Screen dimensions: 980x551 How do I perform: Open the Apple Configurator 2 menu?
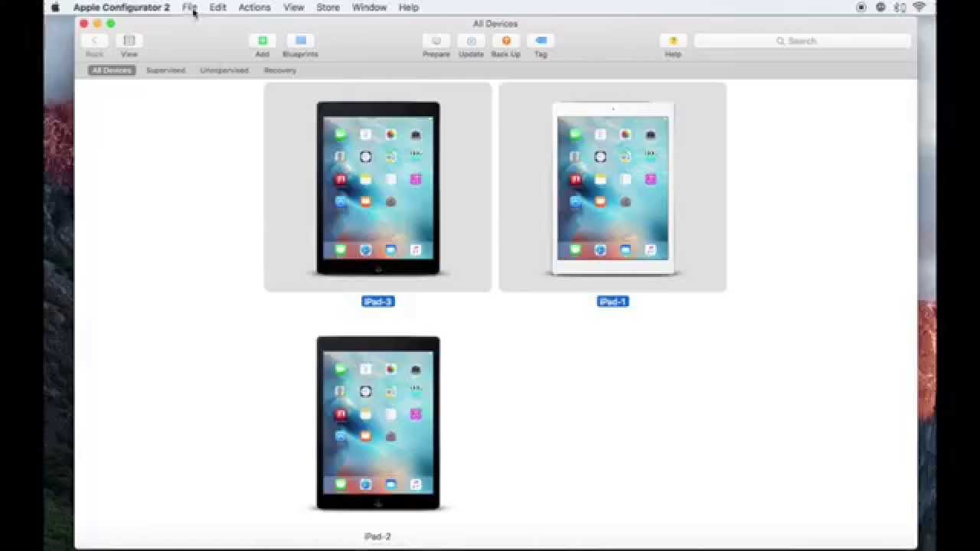[122, 8]
